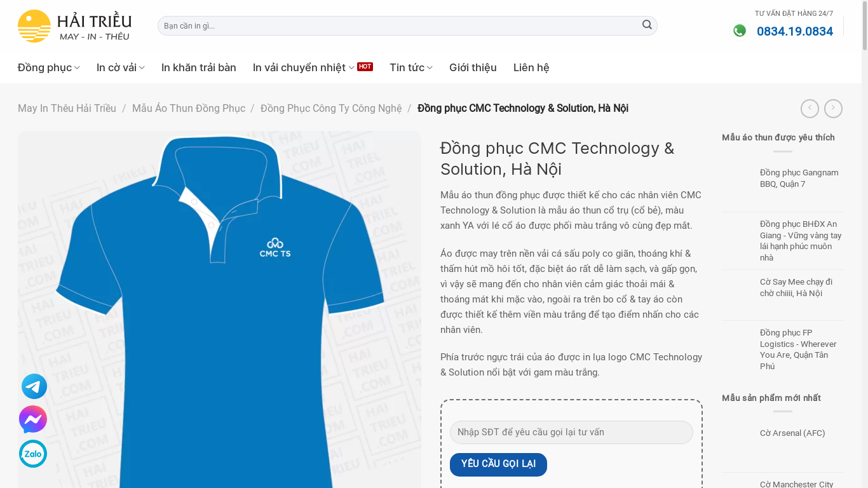The height and width of the screenshot is (488, 868).
Task: Expand Tin tức menu chevron
Action: pyautogui.click(x=430, y=67)
